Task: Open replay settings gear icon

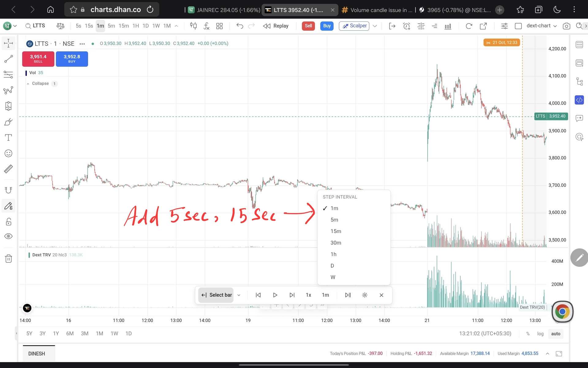Action: [x=364, y=295]
